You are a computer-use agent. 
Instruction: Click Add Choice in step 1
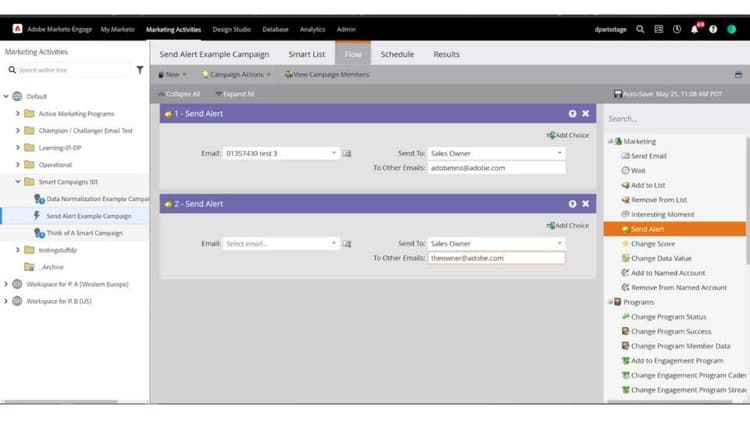click(568, 135)
